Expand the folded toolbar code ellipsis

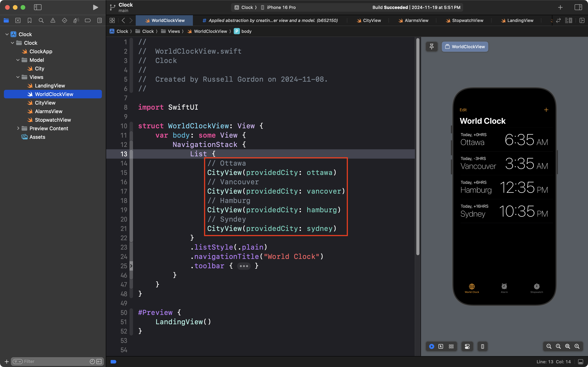244,266
